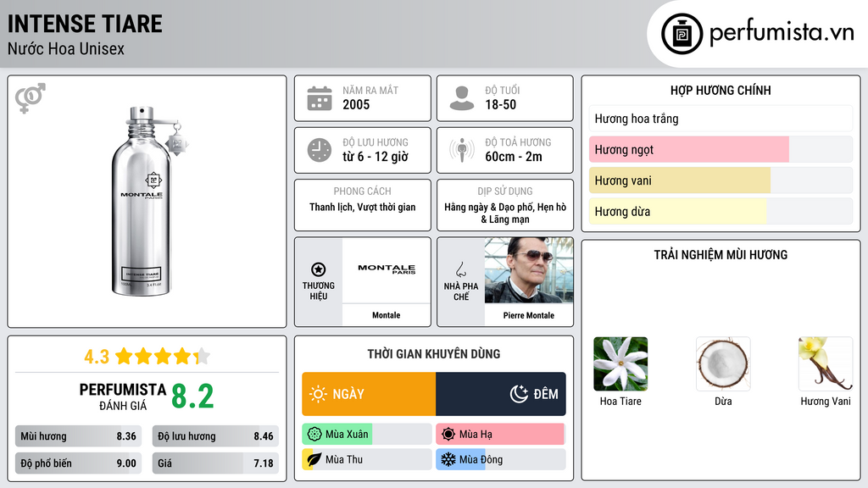Select the NGÀY daytime option
The width and height of the screenshot is (868, 488).
[369, 394]
